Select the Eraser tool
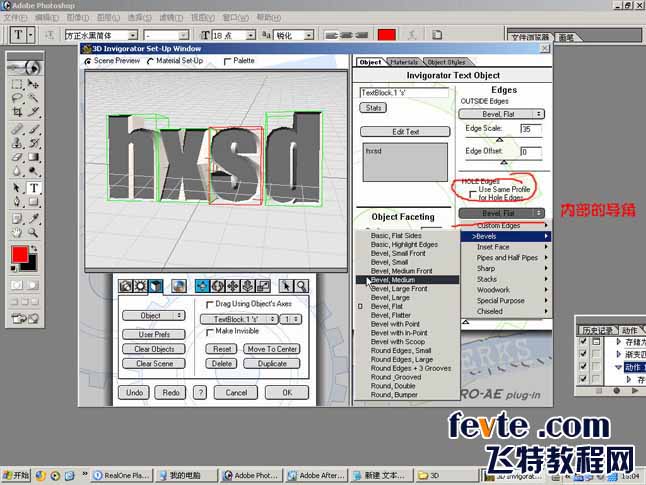The image size is (646, 485). click(16, 157)
